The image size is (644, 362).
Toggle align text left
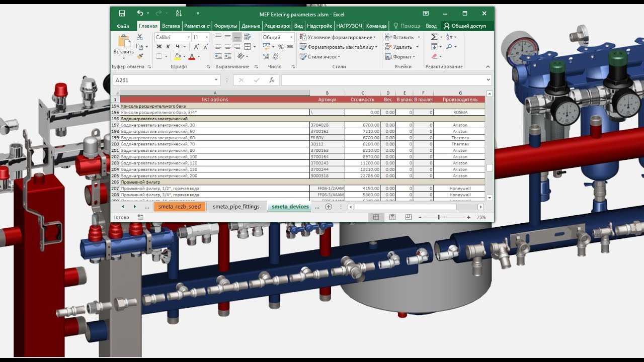click(x=218, y=47)
